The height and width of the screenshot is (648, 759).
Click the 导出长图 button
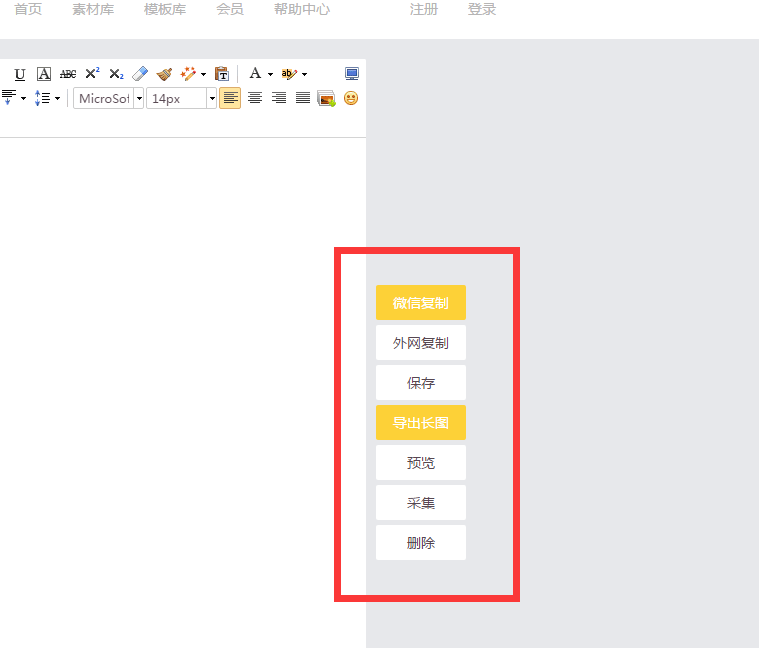[421, 422]
